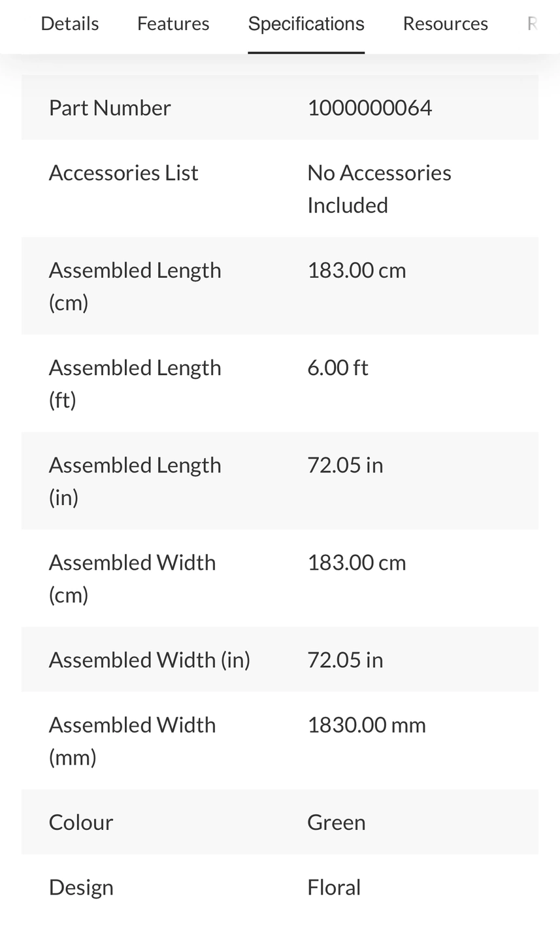Screen dimensions: 560x941
Task: Select the 1830.00 mm value
Action: (x=366, y=725)
